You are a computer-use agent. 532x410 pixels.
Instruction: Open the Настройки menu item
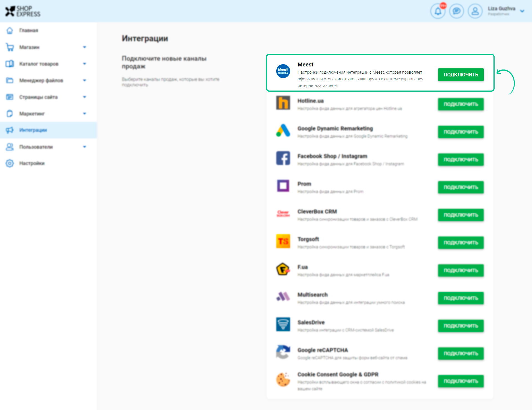coord(48,163)
